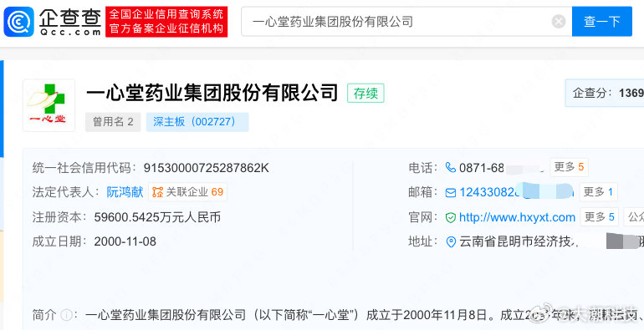Click the related-companies network icon
The height and width of the screenshot is (330, 644).
pyautogui.click(x=157, y=191)
